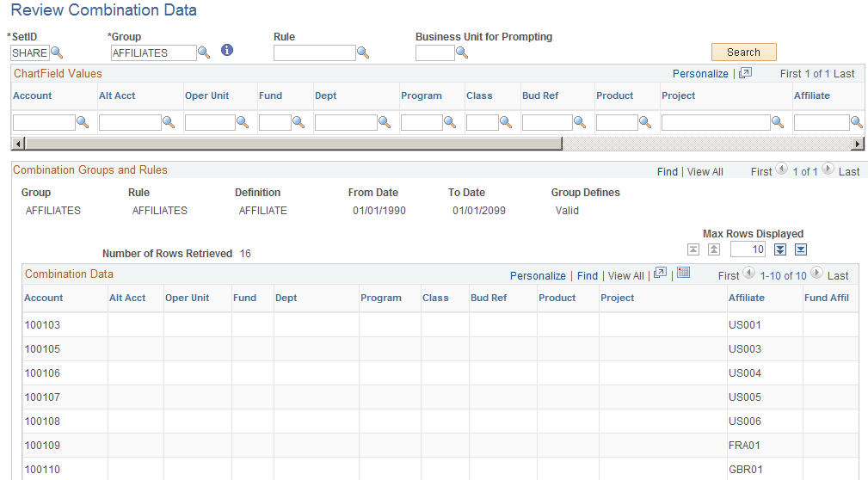The width and height of the screenshot is (868, 480).
Task: Open ChartField Bud Ref lookup magnifier
Action: coord(580,122)
